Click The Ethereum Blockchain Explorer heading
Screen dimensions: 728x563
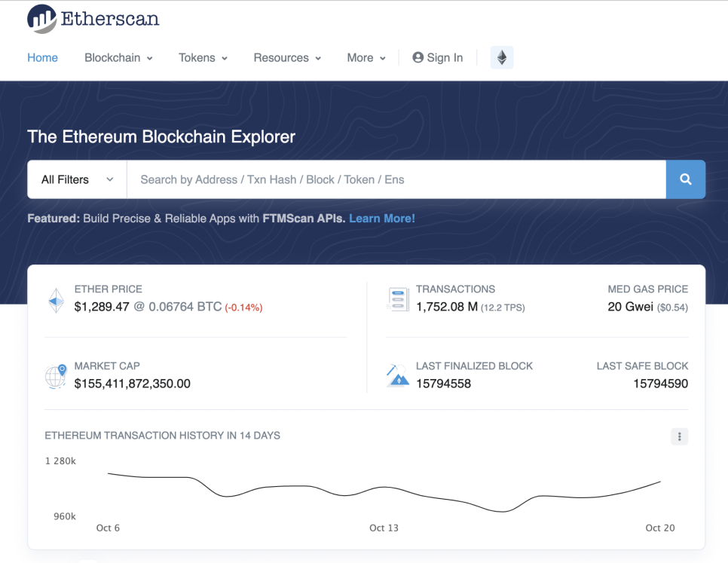pos(161,137)
